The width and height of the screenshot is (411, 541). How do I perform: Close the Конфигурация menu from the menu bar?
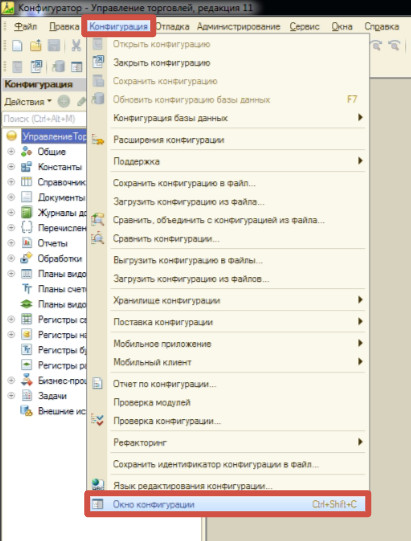pyautogui.click(x=119, y=26)
